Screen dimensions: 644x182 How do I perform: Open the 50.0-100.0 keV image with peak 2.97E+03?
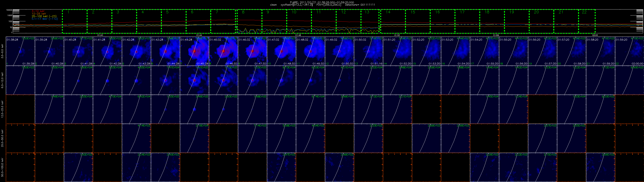tap(281, 167)
